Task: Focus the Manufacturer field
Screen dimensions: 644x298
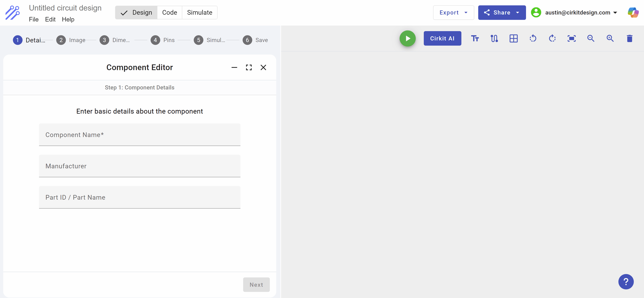Action: click(x=139, y=166)
